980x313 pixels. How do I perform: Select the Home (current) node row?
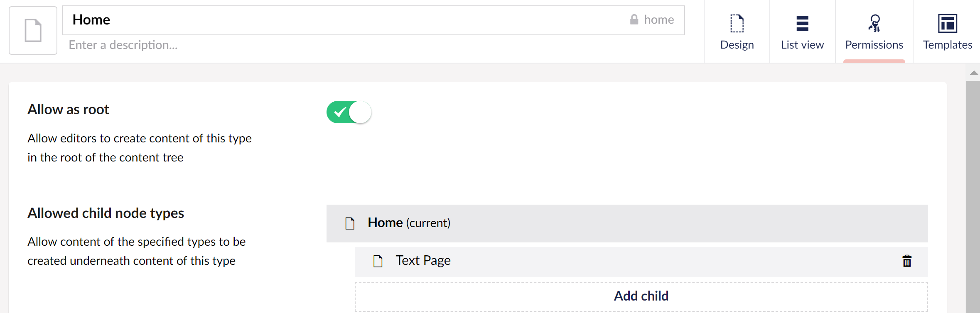click(x=627, y=223)
